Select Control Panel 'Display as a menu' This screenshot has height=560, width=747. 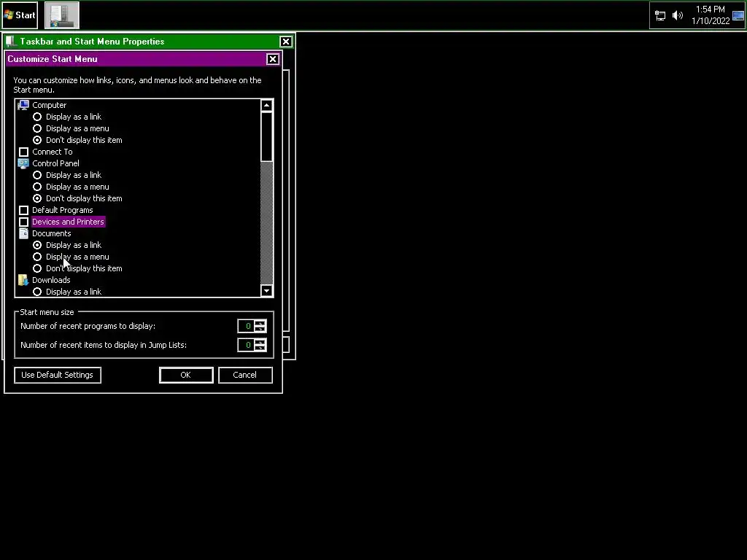tap(37, 187)
